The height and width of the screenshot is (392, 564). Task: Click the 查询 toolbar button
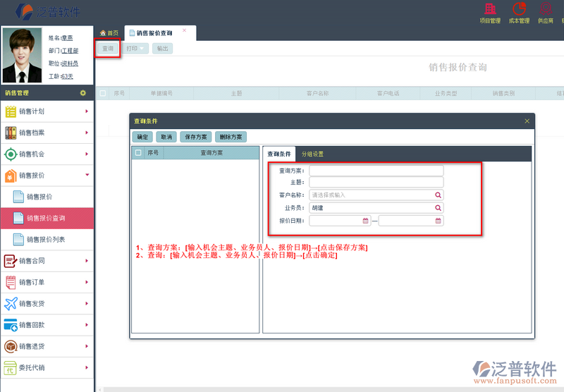(108, 49)
